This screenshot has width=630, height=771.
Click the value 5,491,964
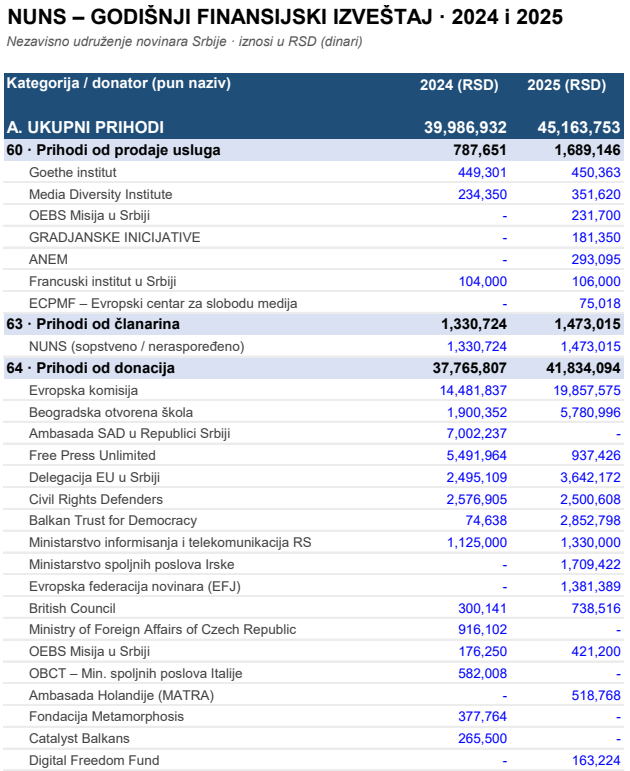[x=477, y=456]
